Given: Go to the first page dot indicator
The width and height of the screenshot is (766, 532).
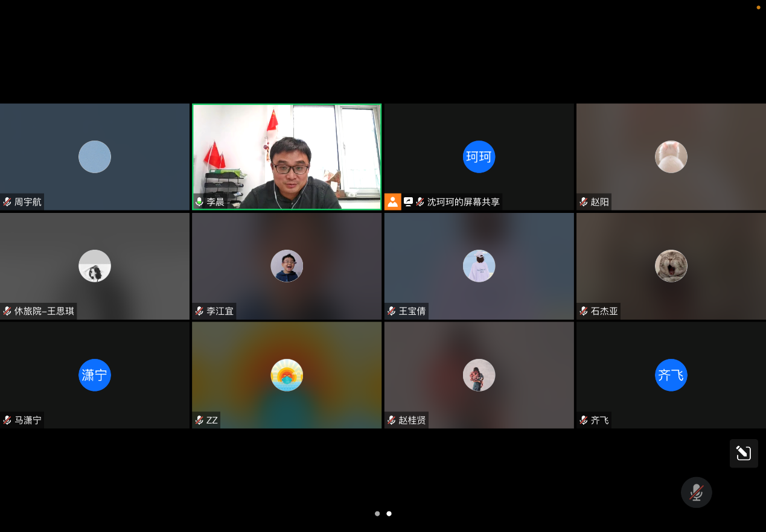Looking at the screenshot, I should [x=377, y=514].
